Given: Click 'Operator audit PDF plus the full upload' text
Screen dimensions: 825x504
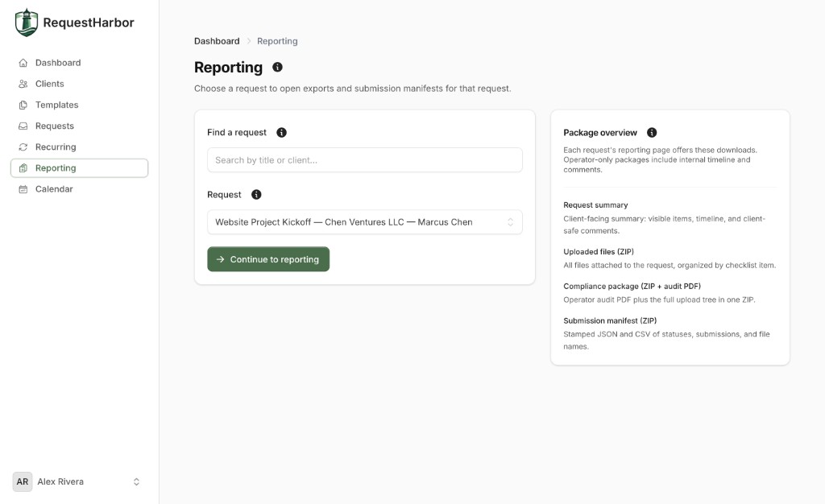Looking at the screenshot, I should click(x=659, y=300).
